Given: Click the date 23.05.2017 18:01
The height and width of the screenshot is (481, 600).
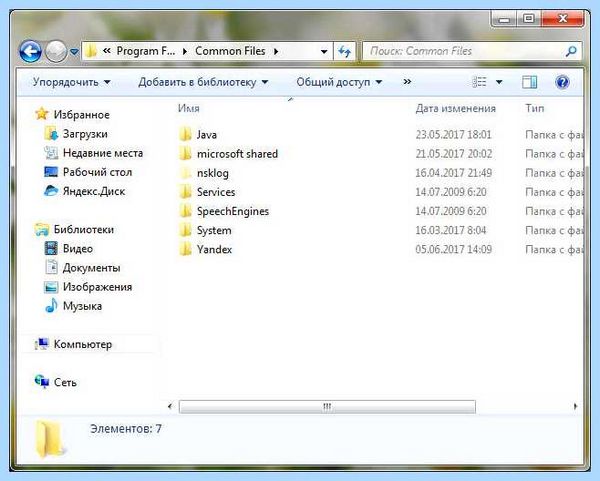Looking at the screenshot, I should pyautogui.click(x=453, y=135).
